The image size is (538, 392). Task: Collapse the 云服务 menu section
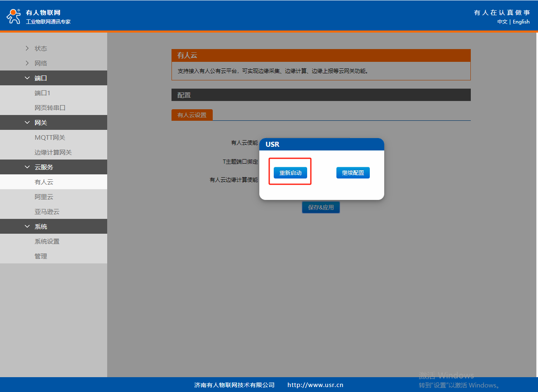54,167
